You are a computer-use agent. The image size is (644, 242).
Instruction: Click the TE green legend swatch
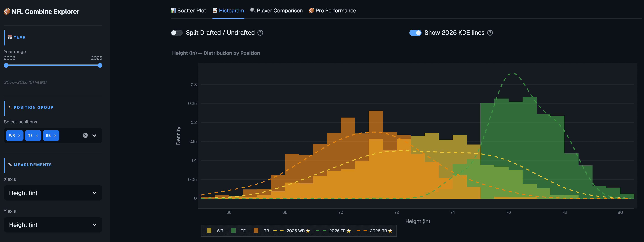pyautogui.click(x=233, y=230)
